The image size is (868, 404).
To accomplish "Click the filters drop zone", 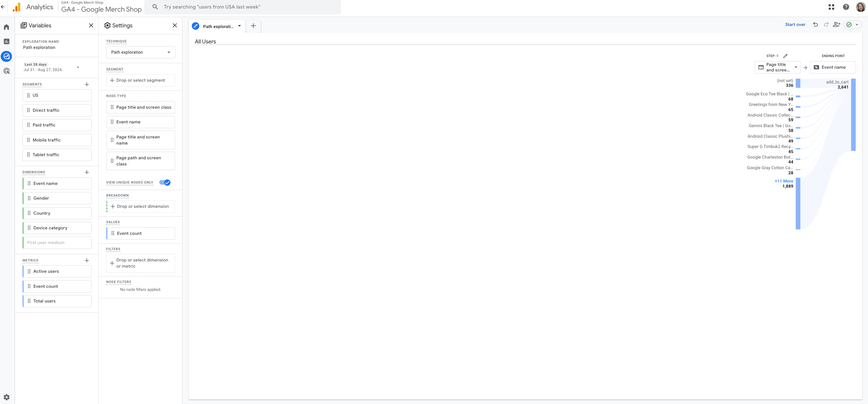I will (141, 263).
